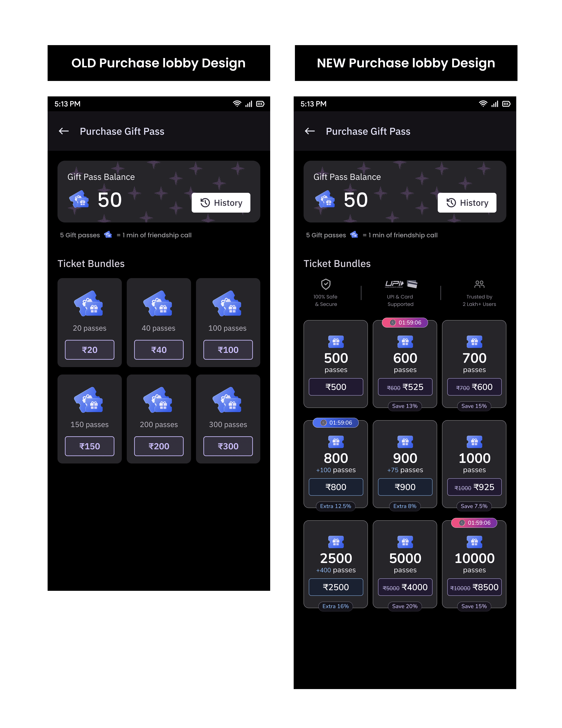
Task: Tap the 20 passes gift ticket icon
Action: pos(89,303)
